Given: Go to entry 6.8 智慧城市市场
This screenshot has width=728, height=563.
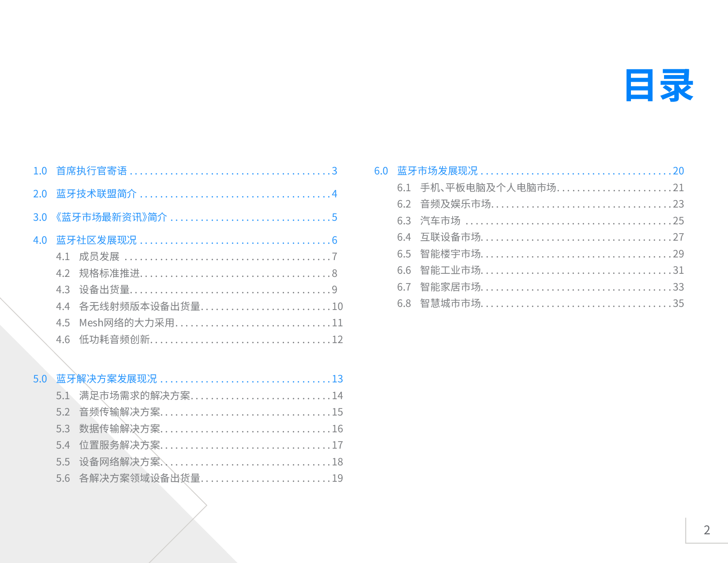Looking at the screenshot, I should tap(540, 303).
